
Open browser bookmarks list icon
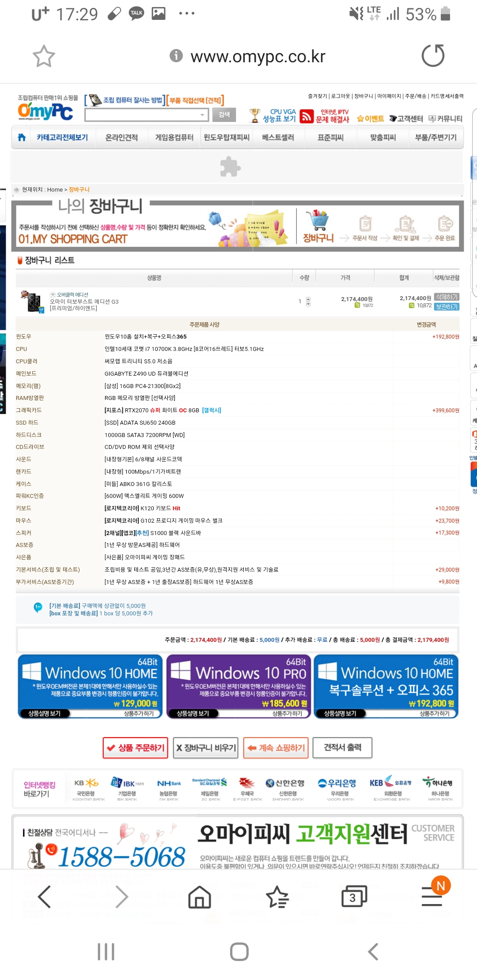(277, 897)
